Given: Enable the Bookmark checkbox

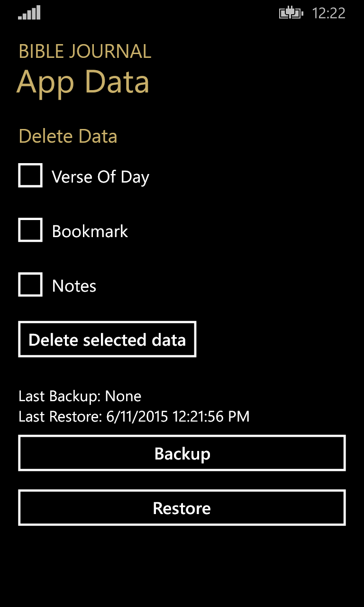Looking at the screenshot, I should coord(30,230).
